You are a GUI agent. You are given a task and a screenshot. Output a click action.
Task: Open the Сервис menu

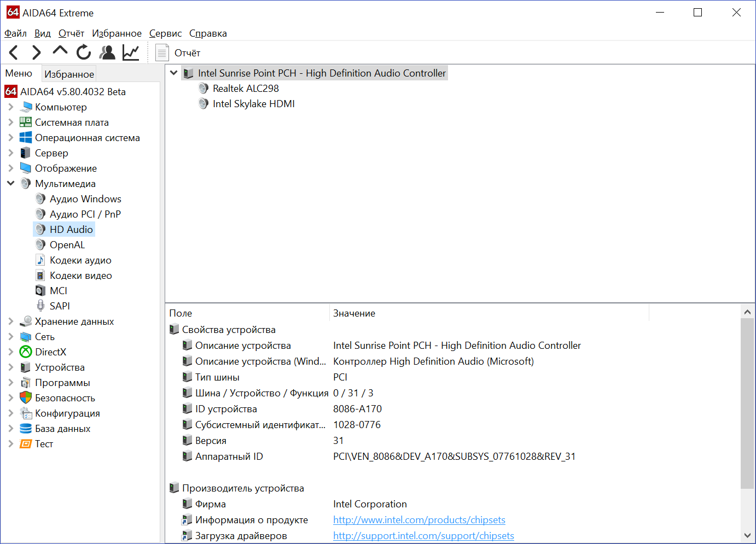165,33
